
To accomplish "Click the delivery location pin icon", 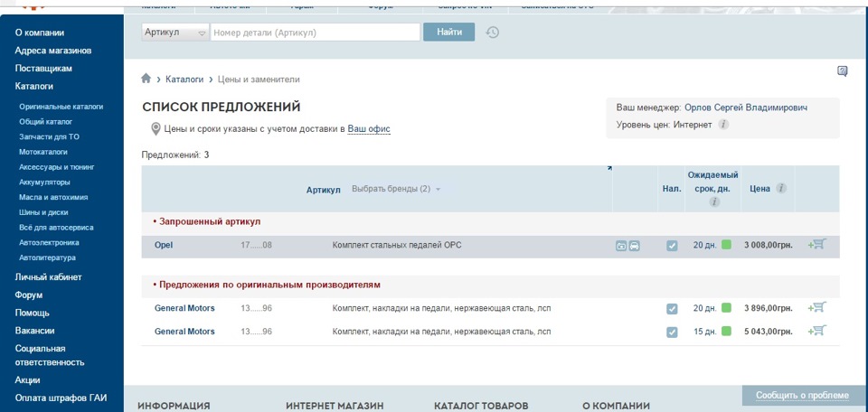I will click(156, 129).
